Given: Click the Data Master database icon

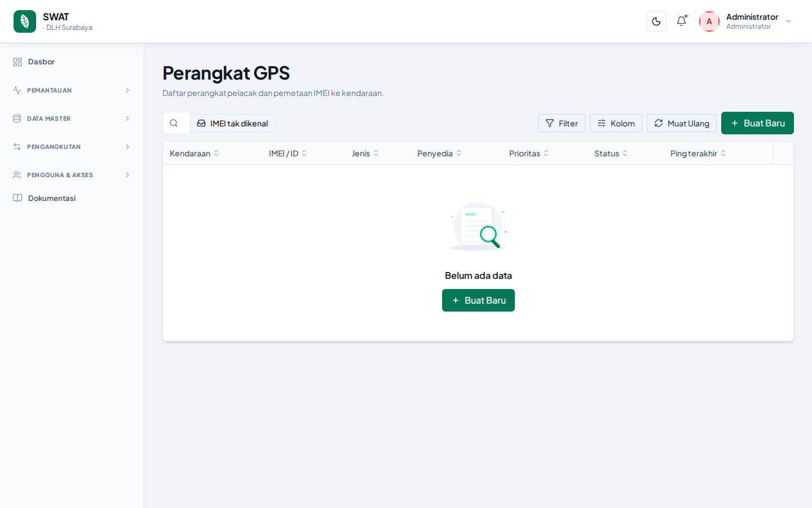Looking at the screenshot, I should 17,119.
